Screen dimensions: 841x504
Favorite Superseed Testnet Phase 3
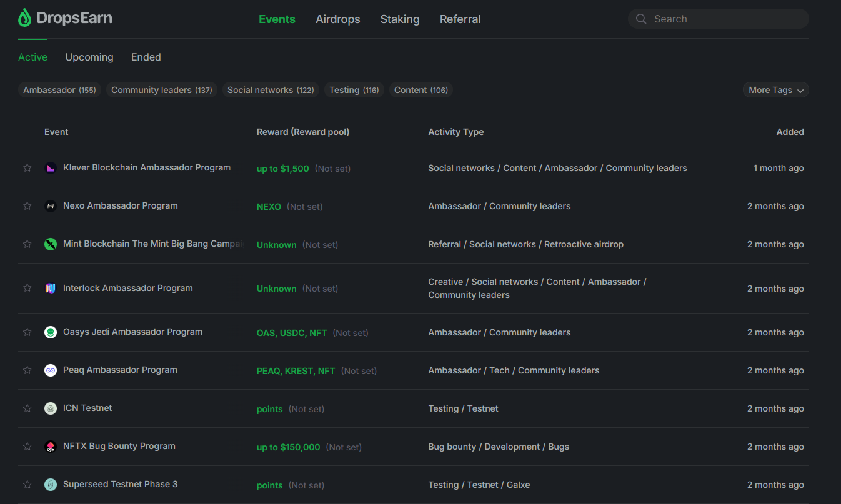(27, 485)
